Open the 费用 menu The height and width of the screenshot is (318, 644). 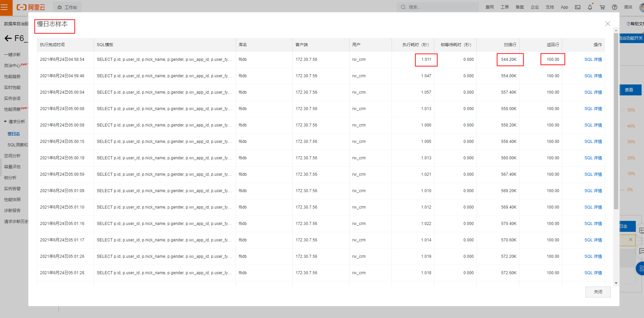coord(489,7)
